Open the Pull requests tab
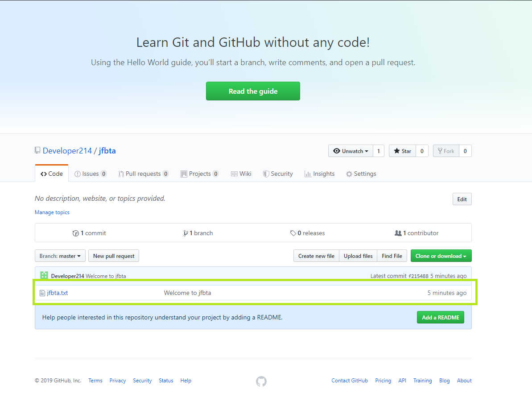532x402 pixels. tap(144, 174)
